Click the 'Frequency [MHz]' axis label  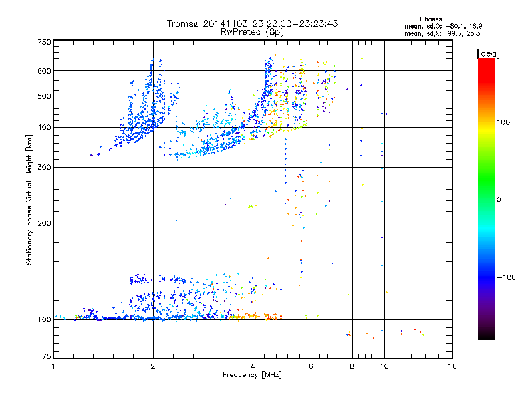(x=252, y=375)
